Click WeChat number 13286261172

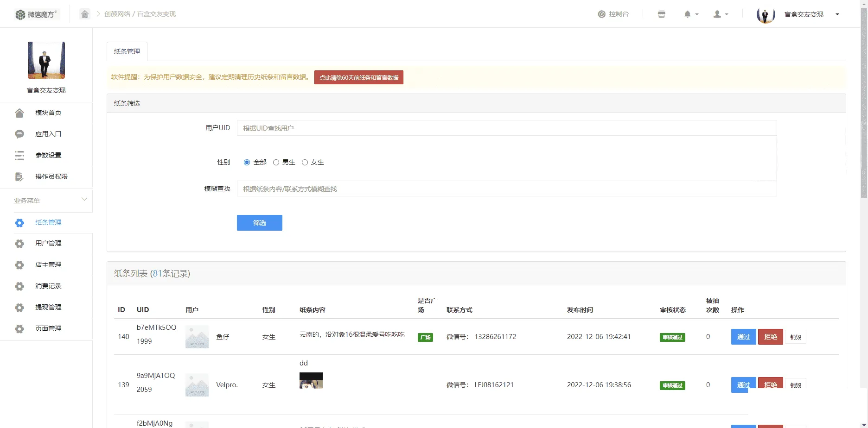(x=495, y=337)
